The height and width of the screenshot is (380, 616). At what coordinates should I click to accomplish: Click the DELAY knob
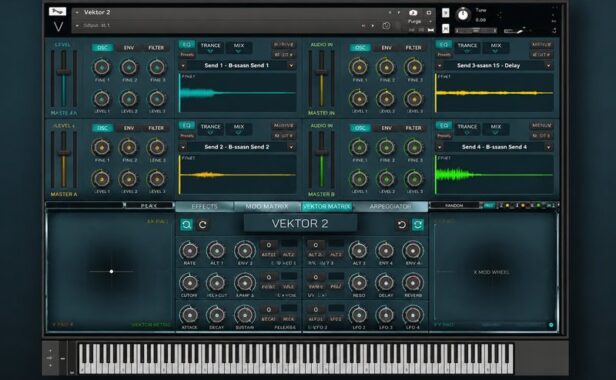tap(385, 283)
